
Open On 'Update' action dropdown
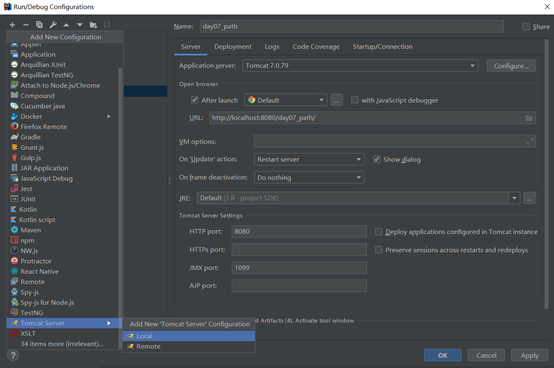click(309, 159)
